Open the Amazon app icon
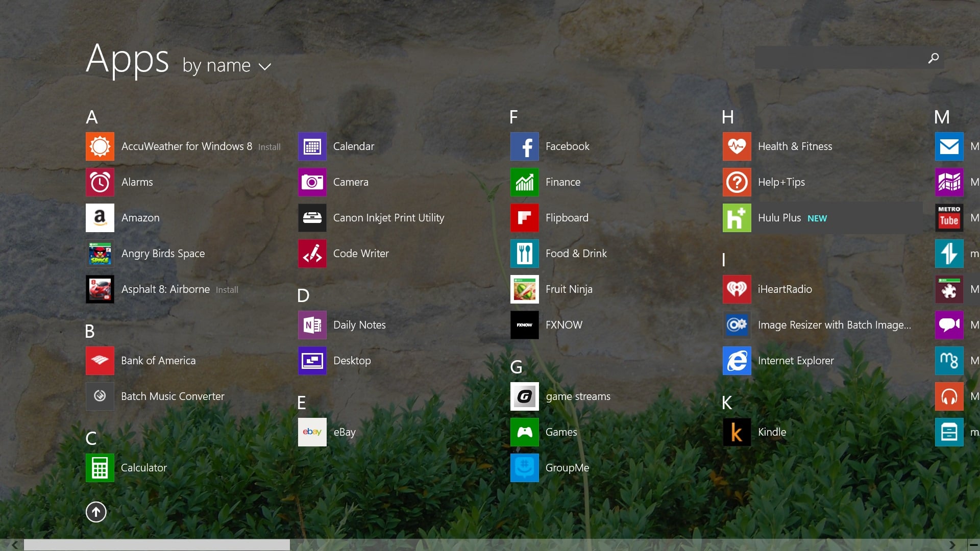 tap(100, 218)
